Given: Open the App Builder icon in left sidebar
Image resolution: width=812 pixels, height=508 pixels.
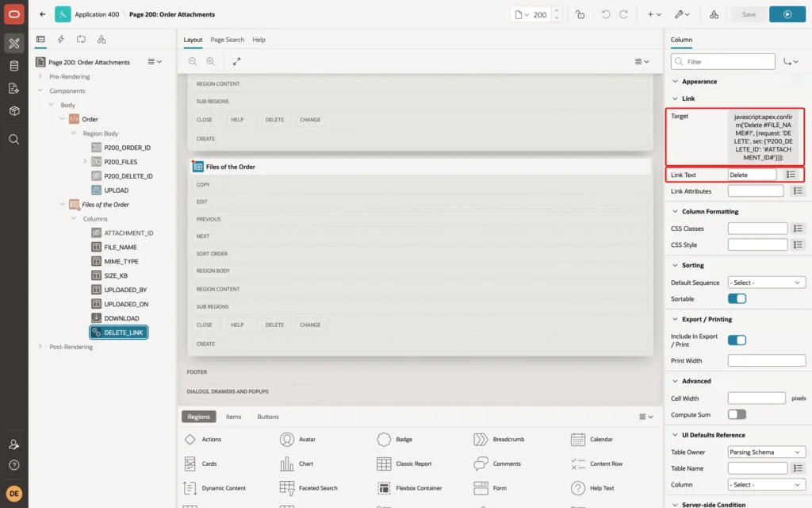Looking at the screenshot, I should tap(14, 43).
